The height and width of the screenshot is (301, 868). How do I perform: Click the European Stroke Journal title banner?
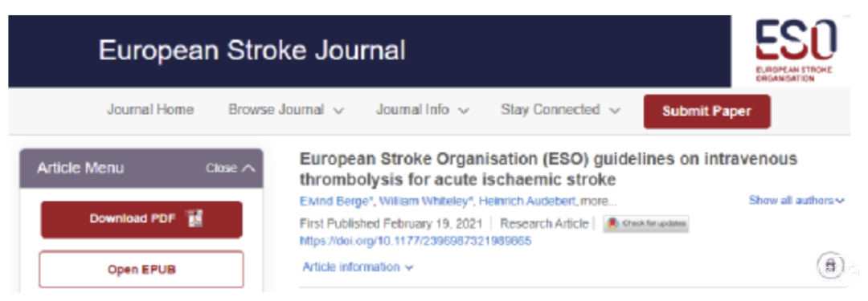point(252,51)
